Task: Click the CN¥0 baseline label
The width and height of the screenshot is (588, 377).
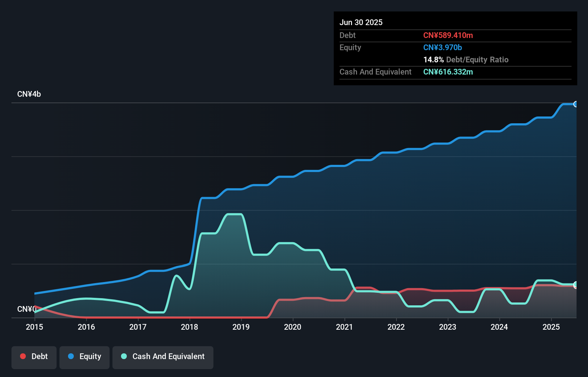Action: click(x=27, y=309)
